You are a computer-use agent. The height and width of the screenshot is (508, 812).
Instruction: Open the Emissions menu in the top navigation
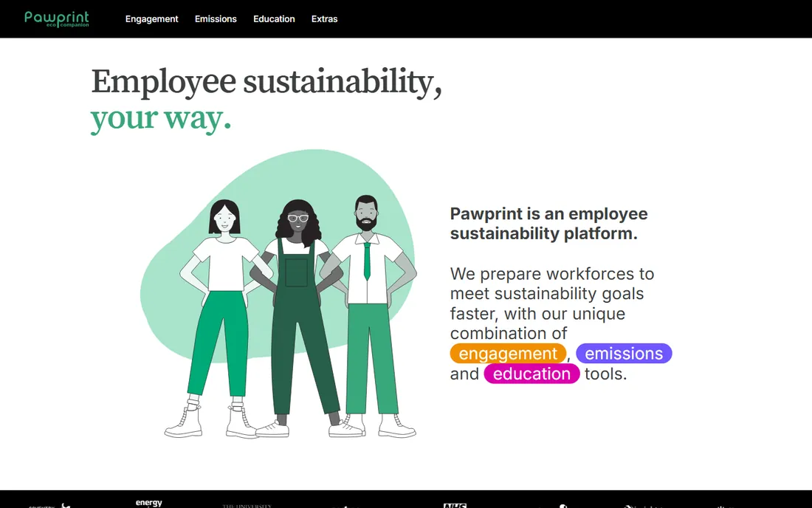pyautogui.click(x=216, y=19)
